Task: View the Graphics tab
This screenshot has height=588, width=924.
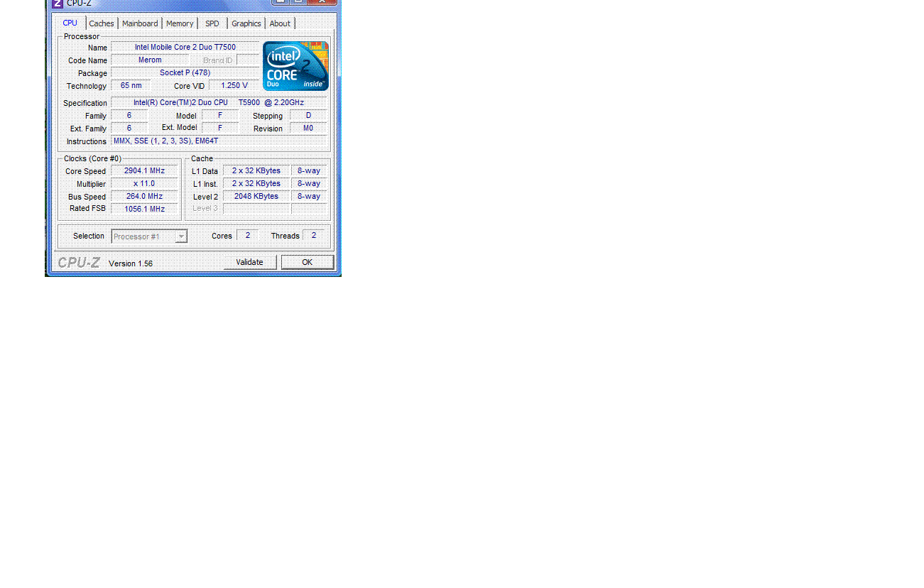Action: 246,23
